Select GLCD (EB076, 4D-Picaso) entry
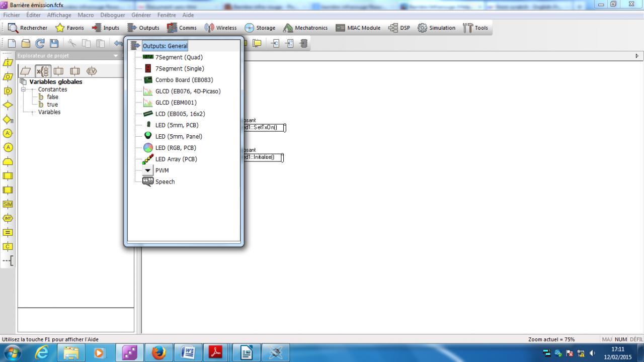644x362 pixels. coord(188,91)
